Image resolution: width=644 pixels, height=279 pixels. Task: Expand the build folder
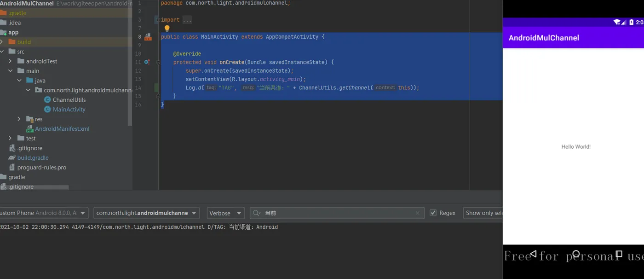pyautogui.click(x=1, y=42)
